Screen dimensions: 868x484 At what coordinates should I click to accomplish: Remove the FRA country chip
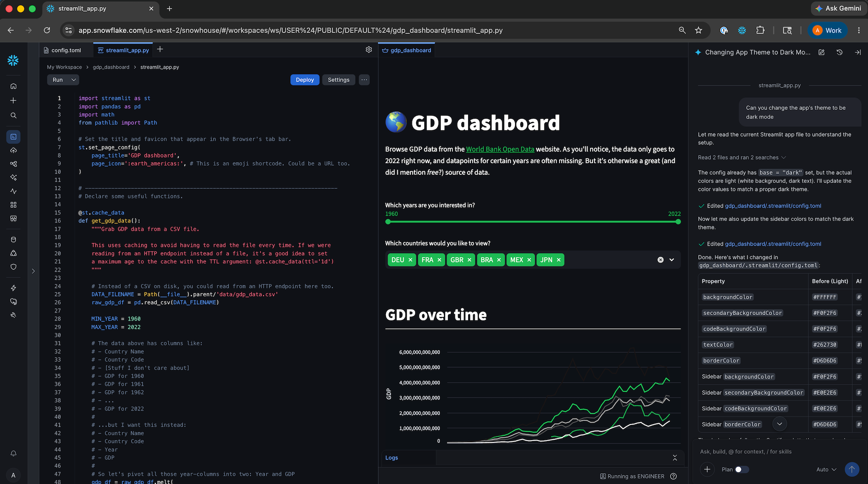click(439, 260)
